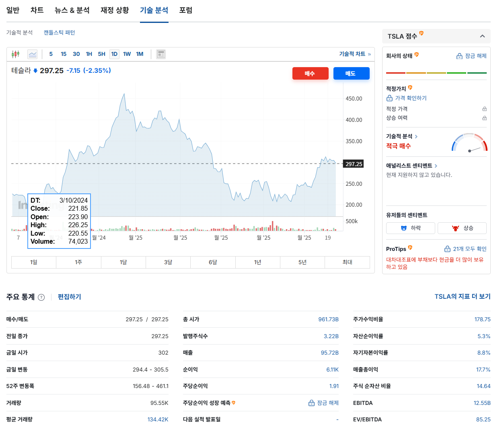504x425 pixels.
Task: Open the 재정 상황 tab
Action: click(114, 10)
